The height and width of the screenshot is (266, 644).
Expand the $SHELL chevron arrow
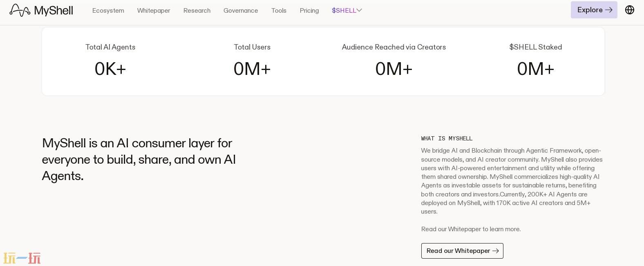(359, 10)
